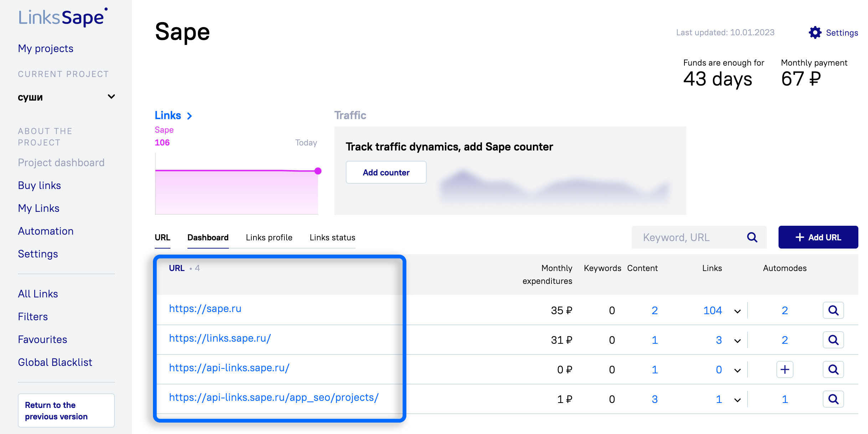Open search icon for https://links.sape.ru/ row
868x434 pixels.
[x=833, y=340]
